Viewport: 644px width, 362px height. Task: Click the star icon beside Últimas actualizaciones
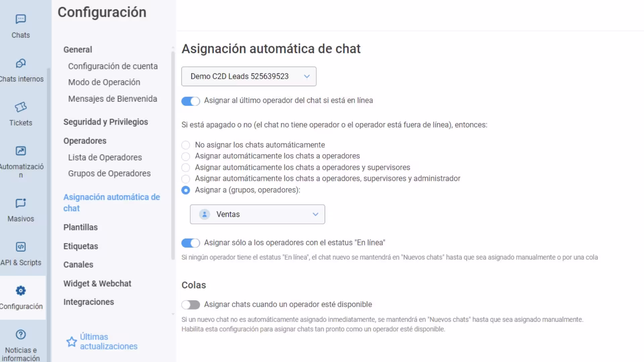point(71,342)
